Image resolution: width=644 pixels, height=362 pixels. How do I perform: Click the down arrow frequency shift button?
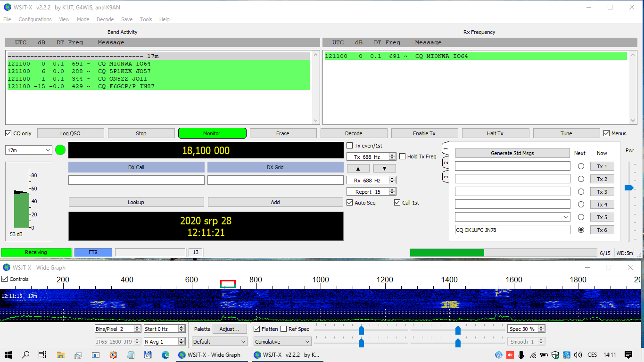(x=384, y=168)
